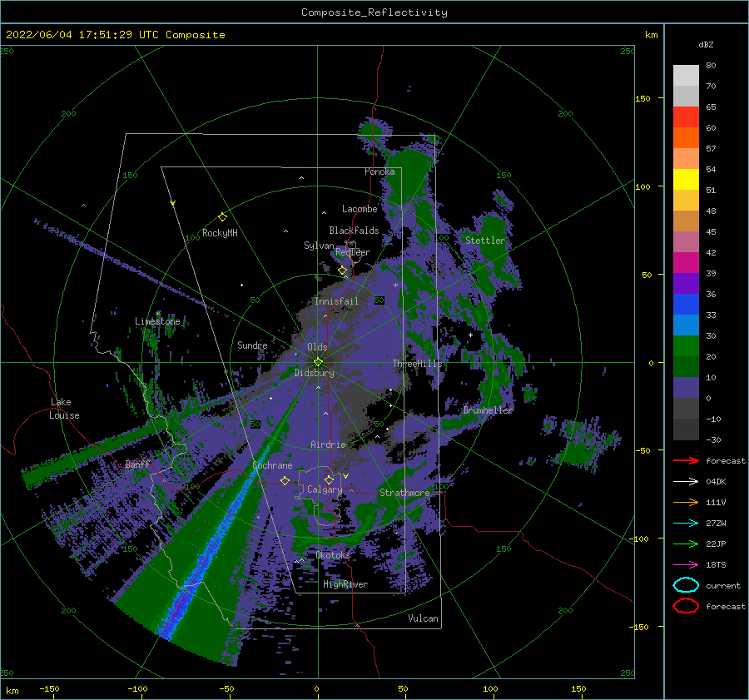Click the white 04DK arrow symbol
This screenshot has height=700, width=749.
686,482
